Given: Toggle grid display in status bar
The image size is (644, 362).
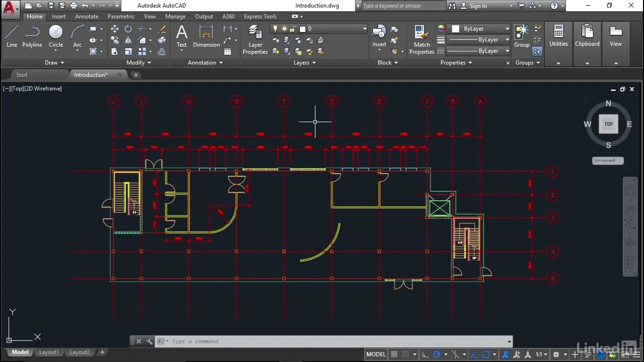Looking at the screenshot, I should pos(394,354).
